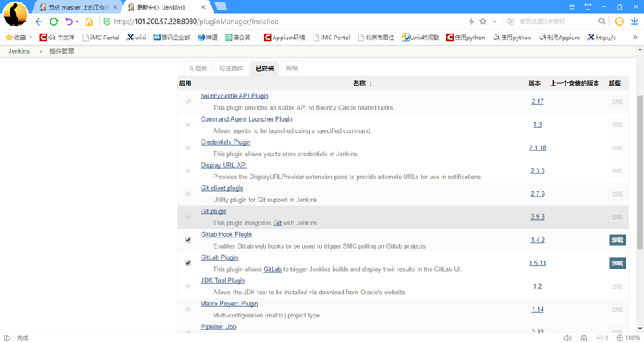Close the 节点 master tab
644x343 pixels.
pos(115,7)
